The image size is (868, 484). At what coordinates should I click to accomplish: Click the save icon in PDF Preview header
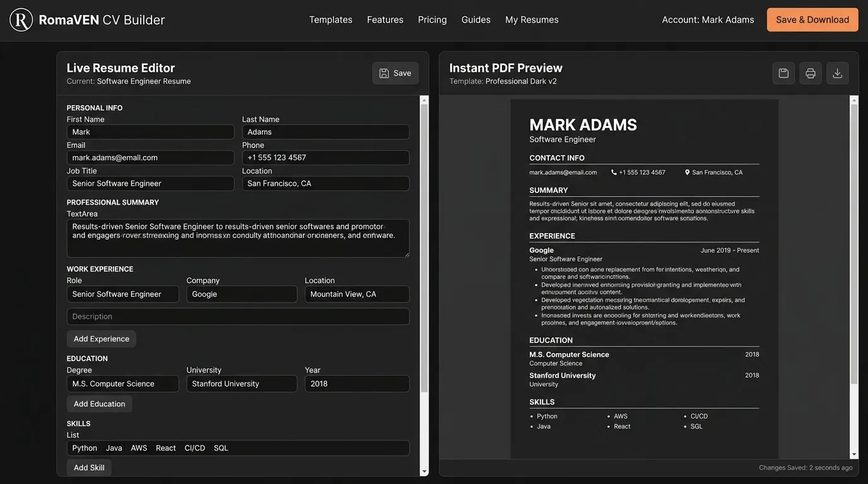(x=783, y=73)
